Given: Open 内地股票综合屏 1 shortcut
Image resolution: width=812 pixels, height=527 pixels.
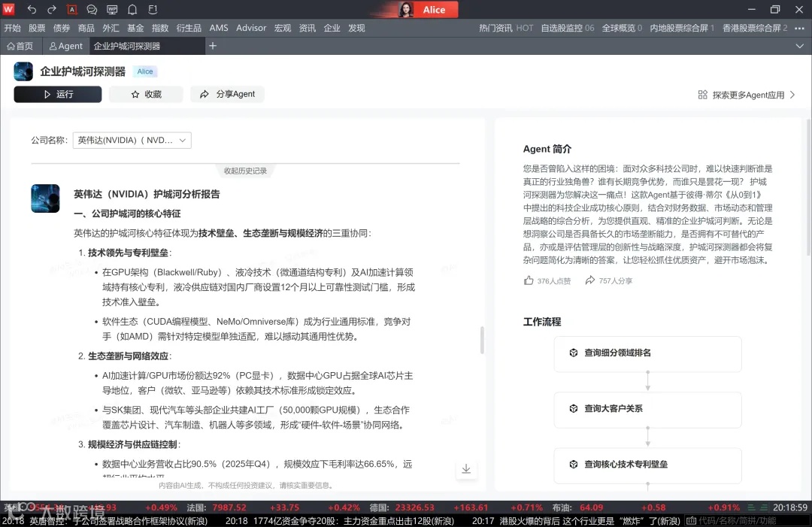Looking at the screenshot, I should pos(682,28).
